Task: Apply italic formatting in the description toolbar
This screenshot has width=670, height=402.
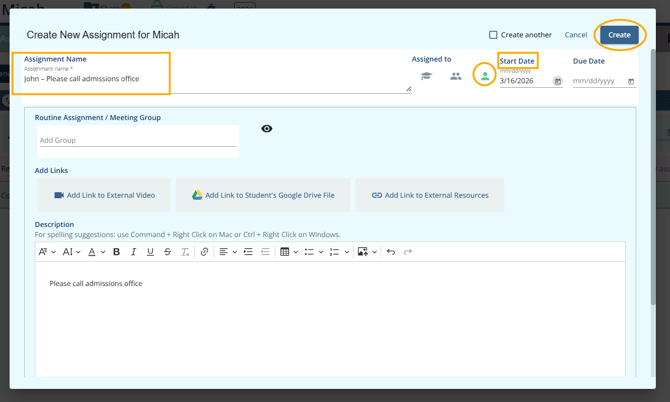Action: [x=133, y=252]
